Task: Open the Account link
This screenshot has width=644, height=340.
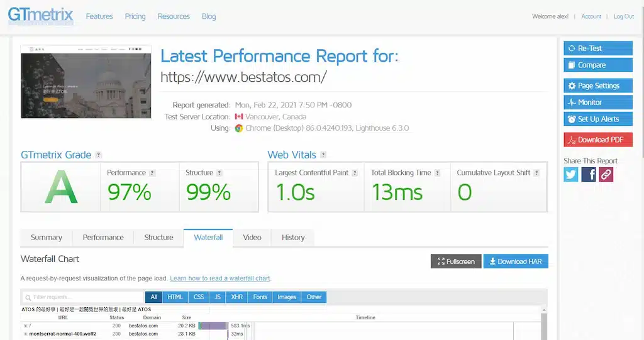Action: coord(591,16)
